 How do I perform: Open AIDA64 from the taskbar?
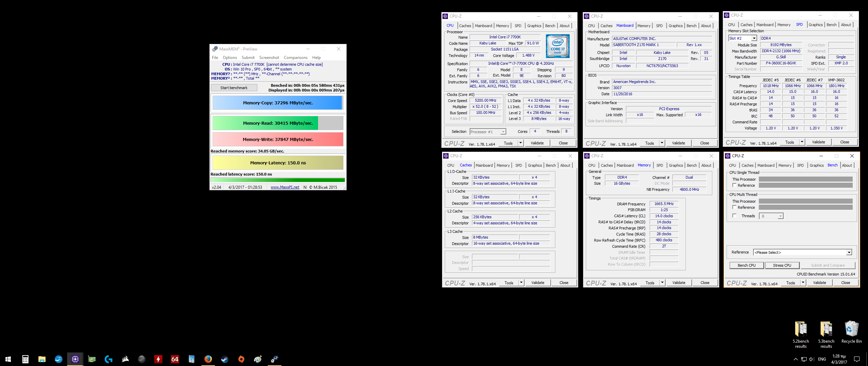point(175,359)
